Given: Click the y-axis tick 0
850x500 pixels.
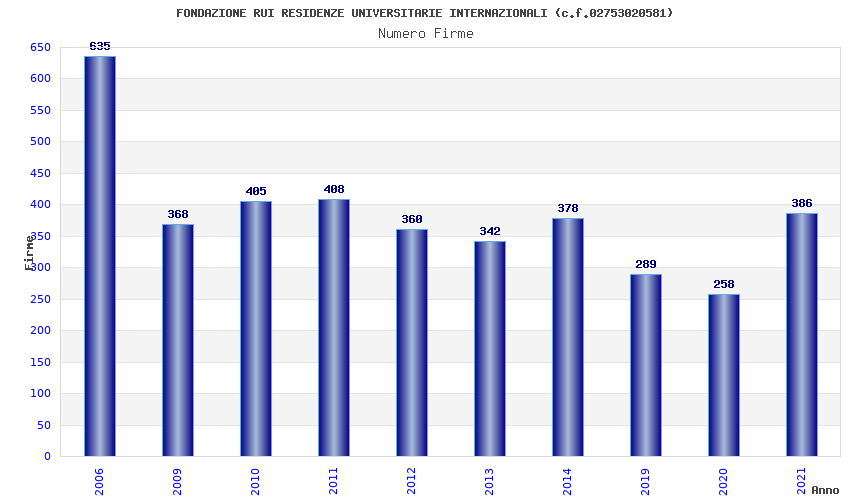Looking at the screenshot, I should [x=48, y=457].
